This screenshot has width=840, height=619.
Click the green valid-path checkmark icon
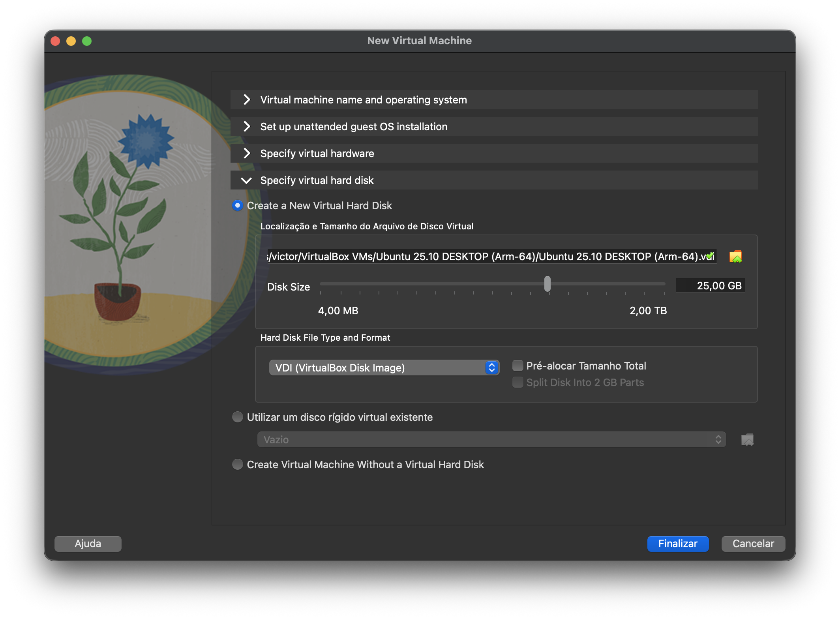pos(710,256)
